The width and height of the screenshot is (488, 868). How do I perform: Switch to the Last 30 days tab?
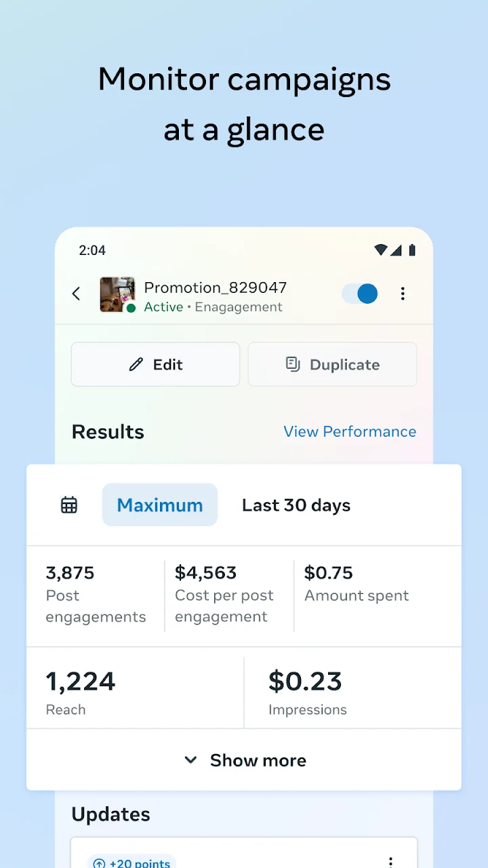tap(296, 505)
